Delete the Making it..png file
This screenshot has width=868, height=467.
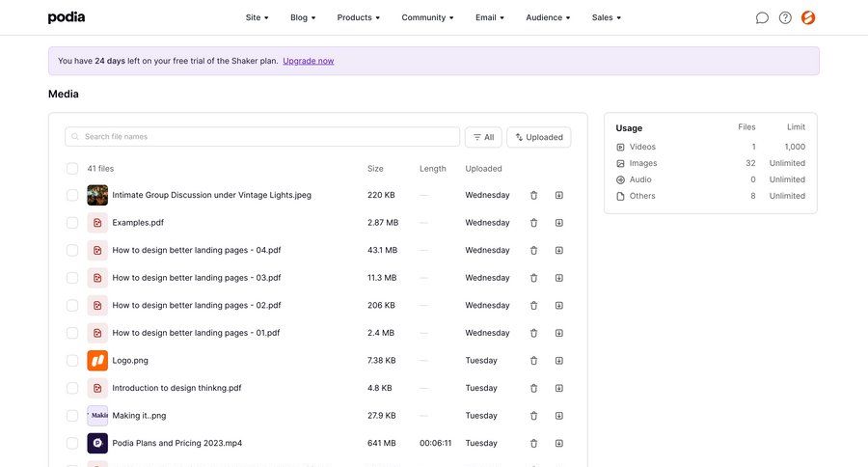tap(533, 416)
